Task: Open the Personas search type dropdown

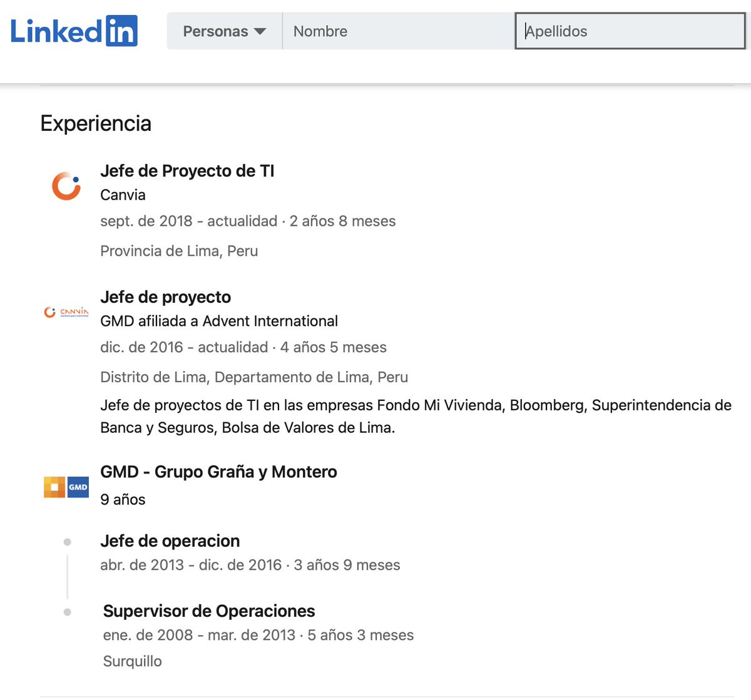Action: click(x=225, y=31)
